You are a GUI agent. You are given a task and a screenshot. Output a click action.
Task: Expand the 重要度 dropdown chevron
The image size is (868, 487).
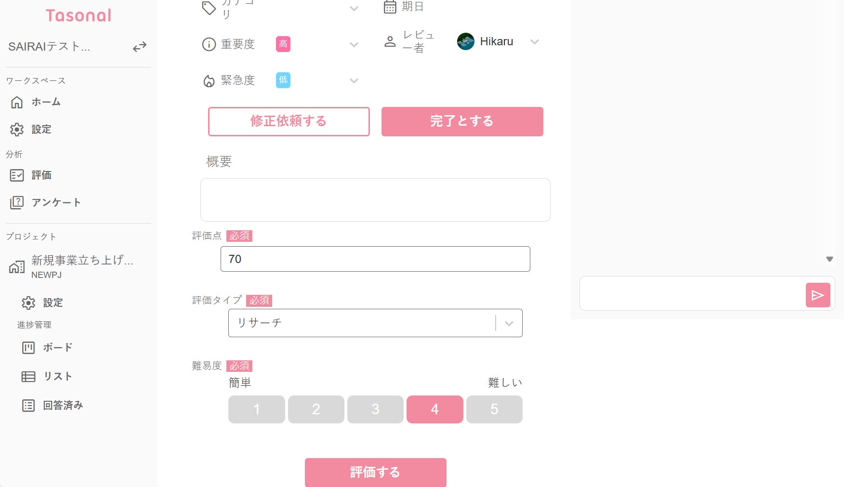point(354,45)
